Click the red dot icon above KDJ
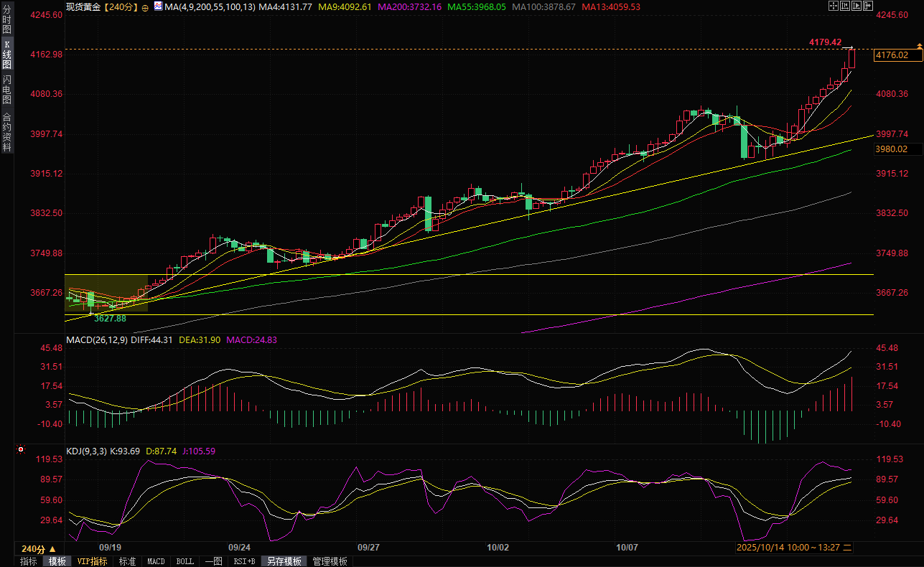The height and width of the screenshot is (567, 924). [x=20, y=450]
